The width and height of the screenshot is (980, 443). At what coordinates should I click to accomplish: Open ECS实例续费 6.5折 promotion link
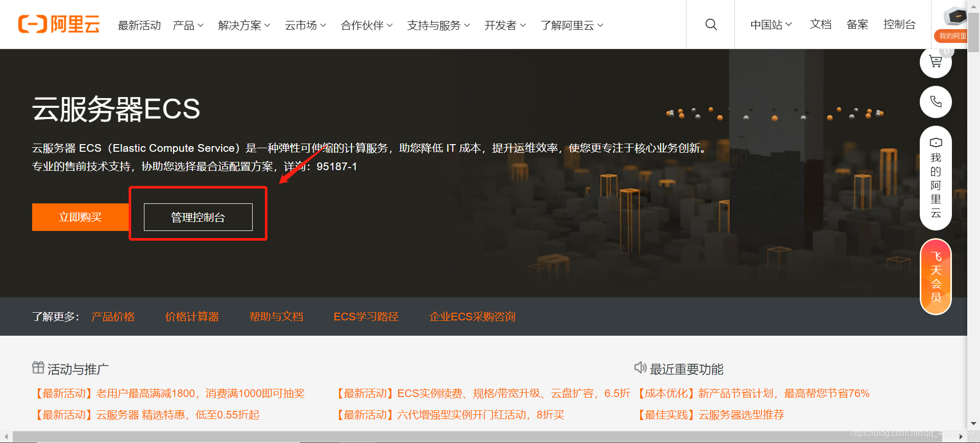[x=482, y=393]
